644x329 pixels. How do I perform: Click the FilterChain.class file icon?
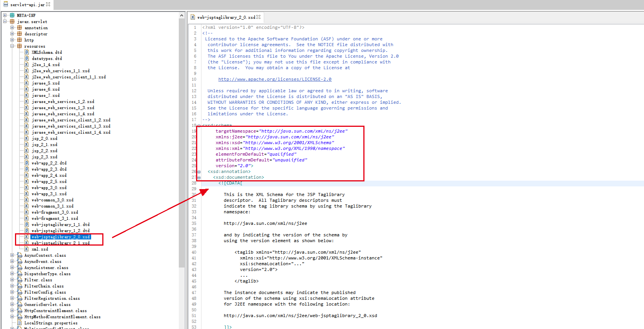20,286
